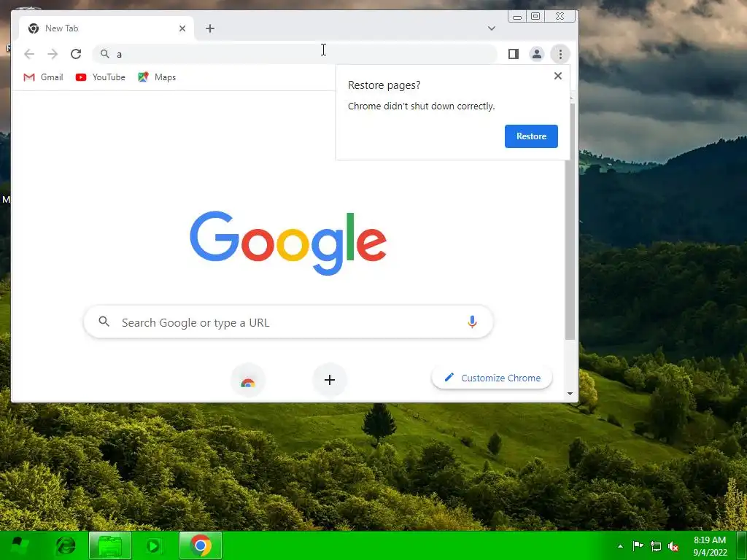Open the file explorer taskbar icon
Screen dimensions: 747x560
point(110,545)
